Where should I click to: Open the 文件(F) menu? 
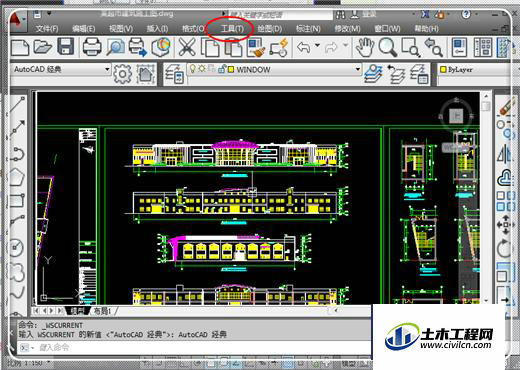pyautogui.click(x=47, y=29)
